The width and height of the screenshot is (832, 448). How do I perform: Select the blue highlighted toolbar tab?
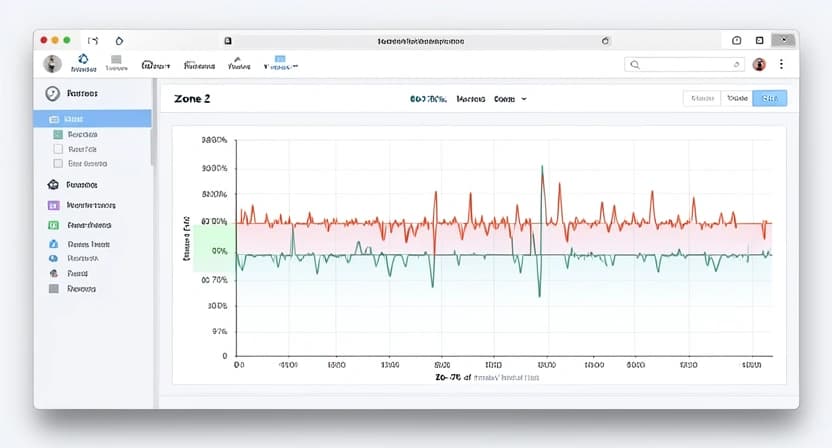point(281,63)
